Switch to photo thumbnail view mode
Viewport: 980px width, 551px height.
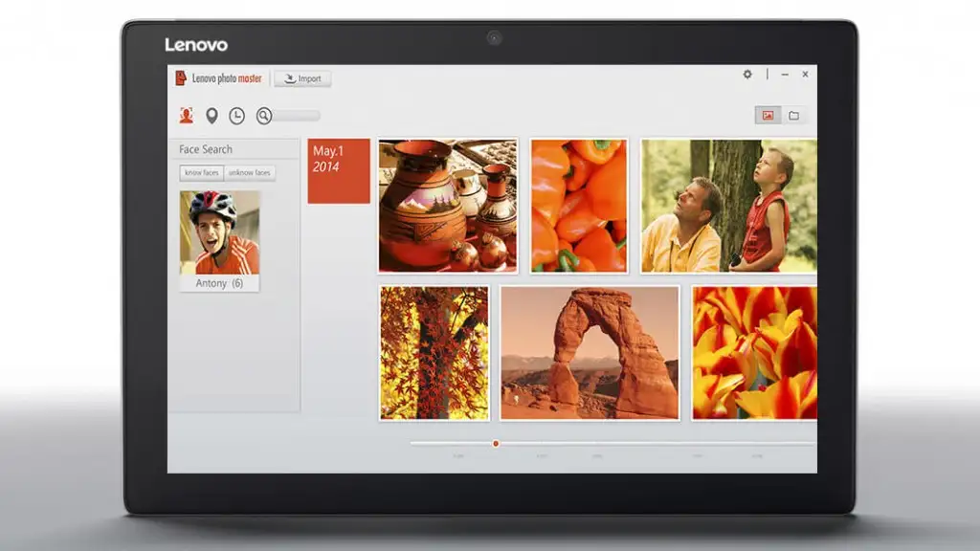tap(768, 116)
